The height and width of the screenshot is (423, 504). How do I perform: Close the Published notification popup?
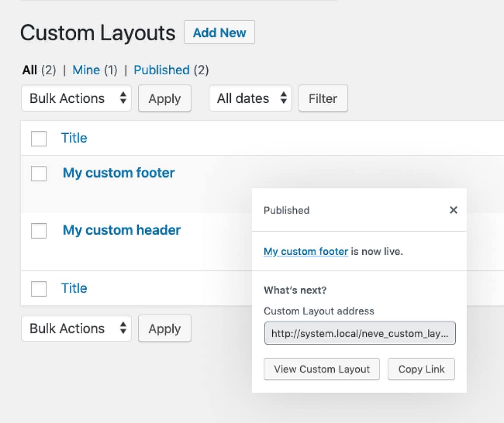453,210
